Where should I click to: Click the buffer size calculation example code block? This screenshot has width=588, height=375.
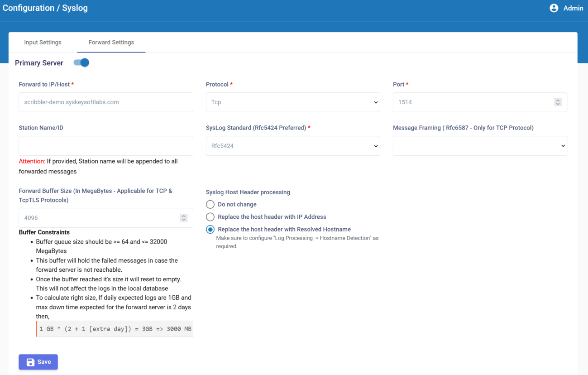[115, 329]
